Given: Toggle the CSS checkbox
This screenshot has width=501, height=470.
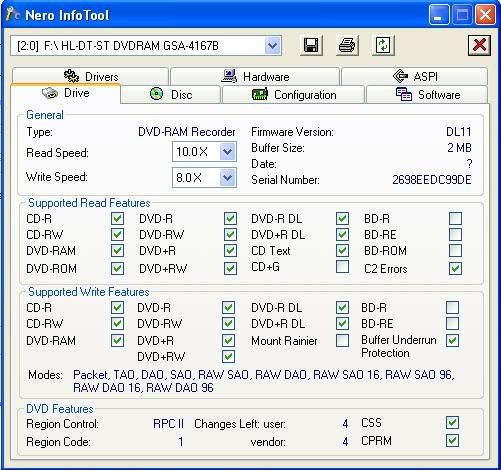Looking at the screenshot, I should coord(452,423).
